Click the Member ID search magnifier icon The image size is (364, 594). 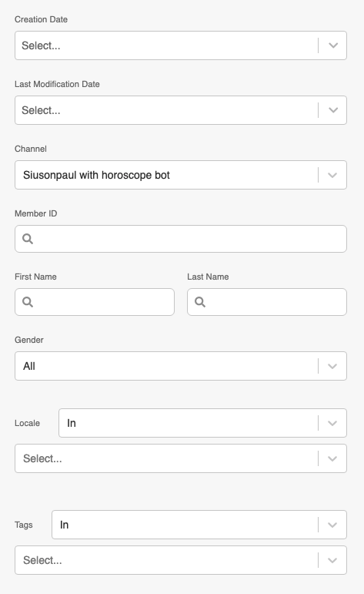point(28,239)
